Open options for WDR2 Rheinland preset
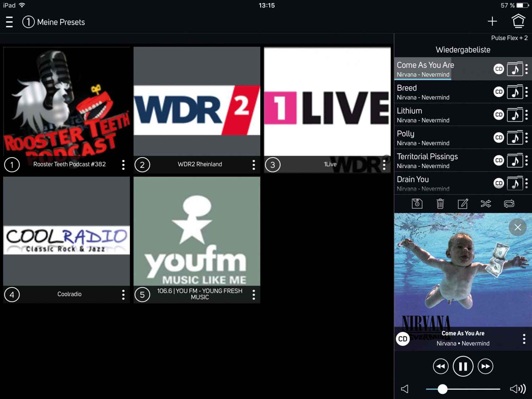 (x=254, y=165)
